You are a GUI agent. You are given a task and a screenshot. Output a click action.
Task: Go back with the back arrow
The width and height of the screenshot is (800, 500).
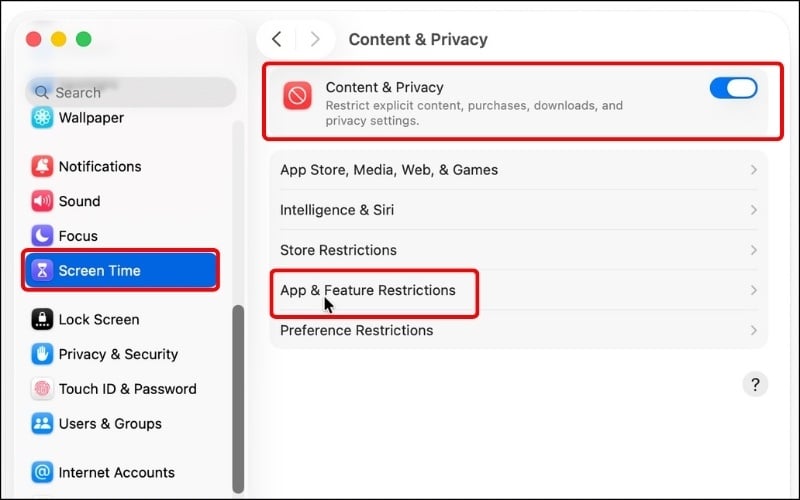click(x=277, y=39)
